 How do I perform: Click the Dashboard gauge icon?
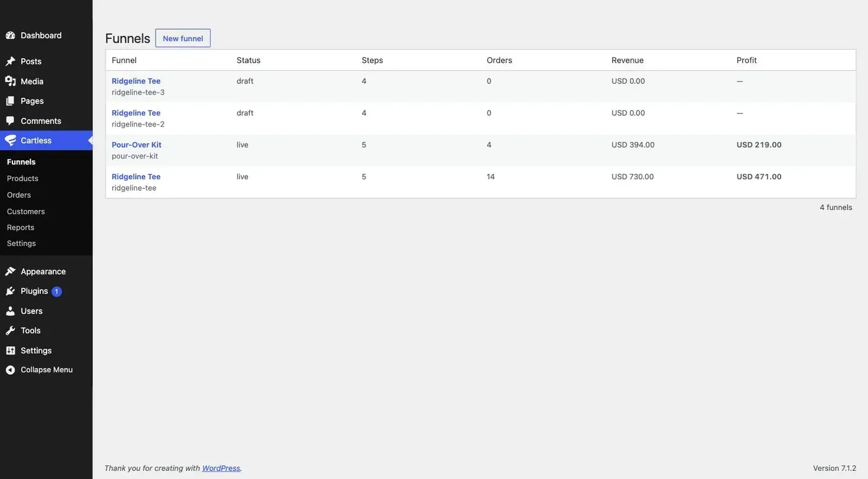11,35
